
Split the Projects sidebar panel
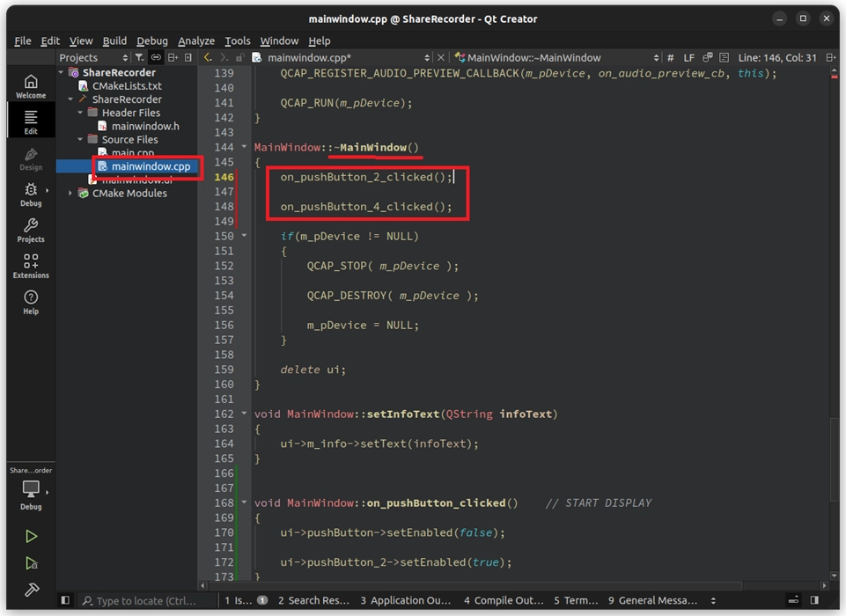click(x=173, y=57)
